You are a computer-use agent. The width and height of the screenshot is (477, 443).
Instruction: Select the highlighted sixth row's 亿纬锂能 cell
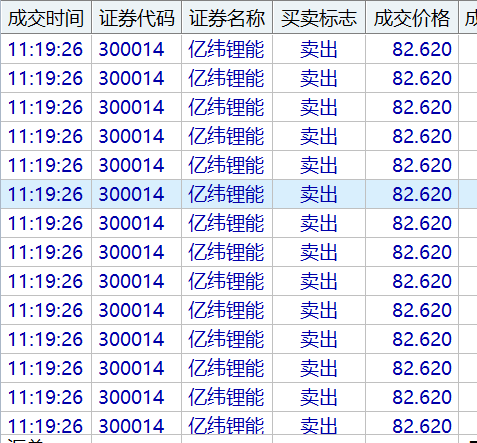227,194
